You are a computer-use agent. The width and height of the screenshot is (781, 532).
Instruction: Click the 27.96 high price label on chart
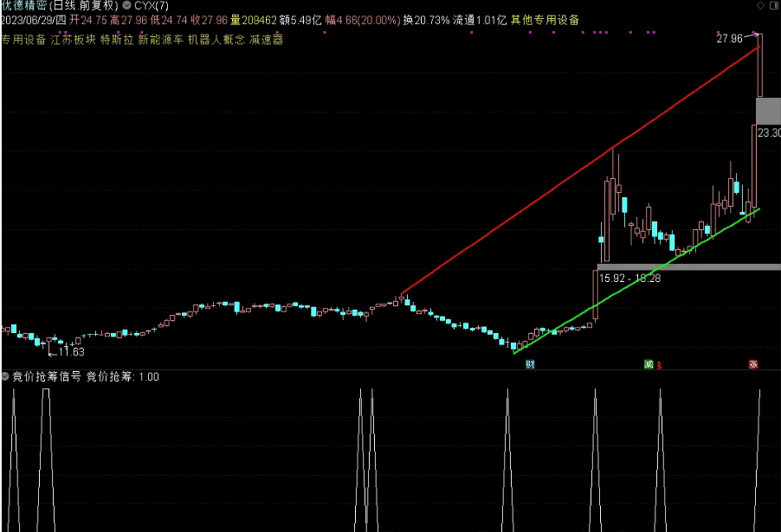(729, 39)
